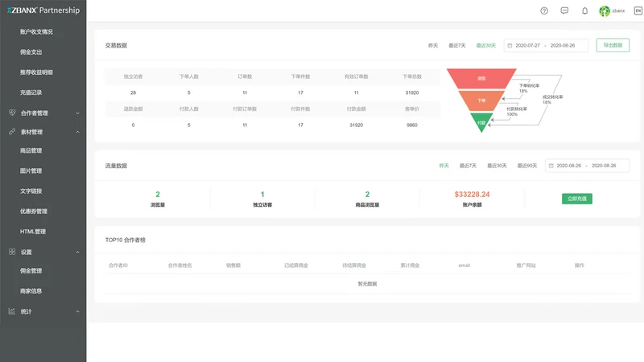Select 最近30天 filter in 流量数据

pos(497,166)
